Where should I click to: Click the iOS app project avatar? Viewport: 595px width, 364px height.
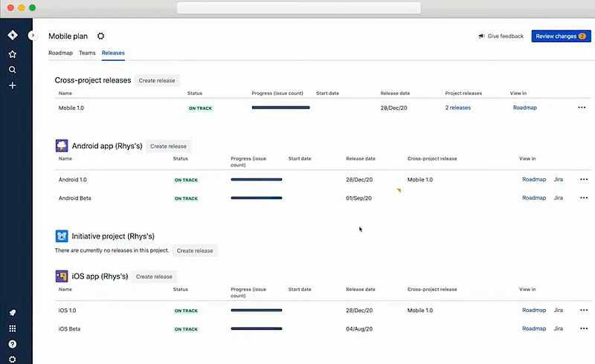[x=62, y=276]
